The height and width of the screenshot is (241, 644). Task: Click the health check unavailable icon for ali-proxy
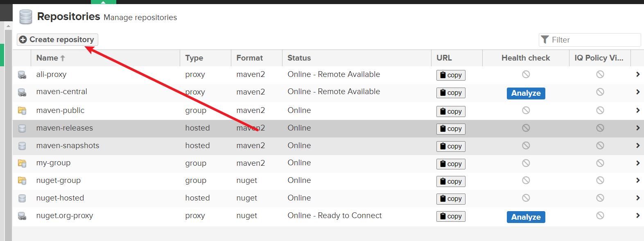(x=526, y=74)
